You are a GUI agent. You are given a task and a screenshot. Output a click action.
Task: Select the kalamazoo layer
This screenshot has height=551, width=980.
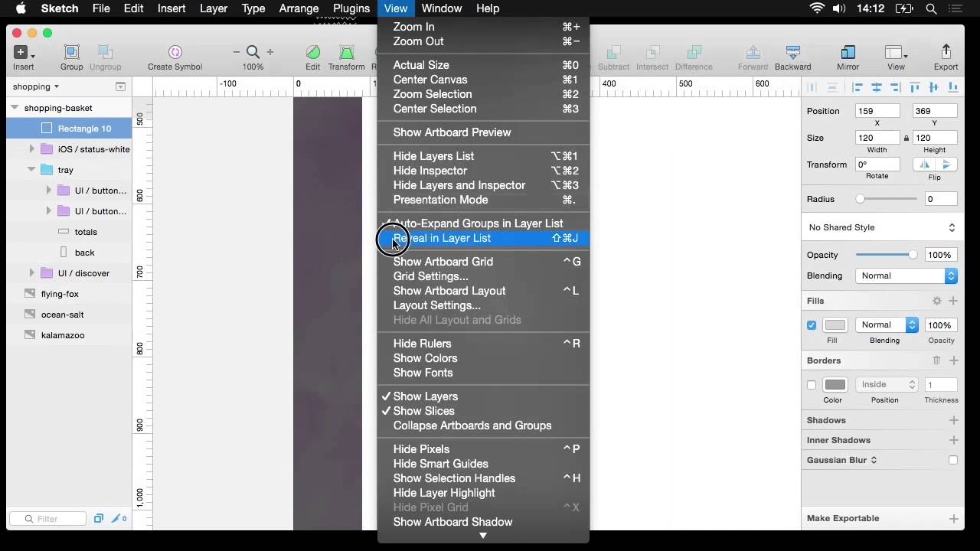click(x=69, y=335)
